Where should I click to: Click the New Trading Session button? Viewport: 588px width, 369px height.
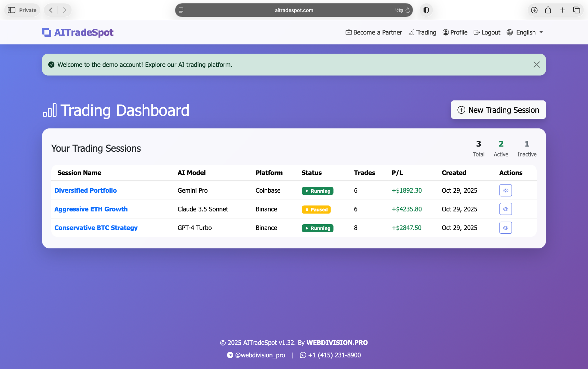[498, 110]
